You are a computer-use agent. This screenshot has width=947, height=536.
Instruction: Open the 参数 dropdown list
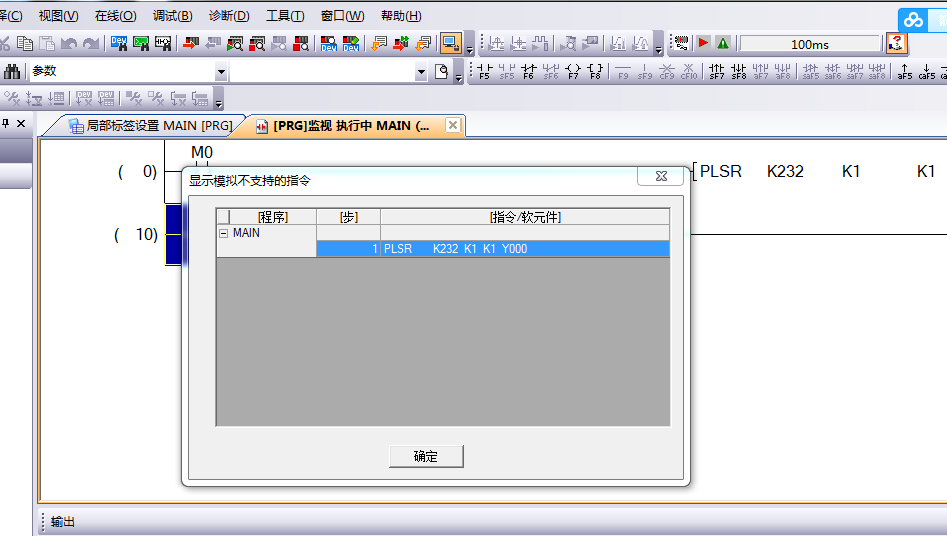click(221, 72)
